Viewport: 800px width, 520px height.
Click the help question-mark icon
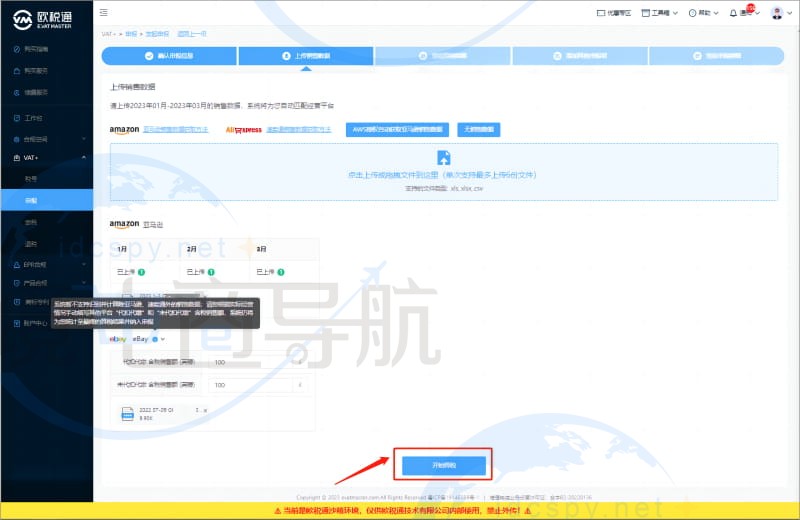(x=692, y=13)
